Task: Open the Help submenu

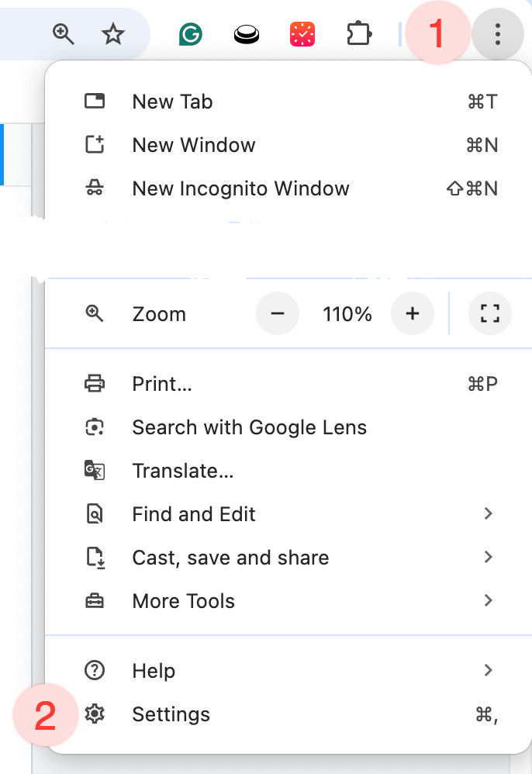Action: [x=154, y=671]
